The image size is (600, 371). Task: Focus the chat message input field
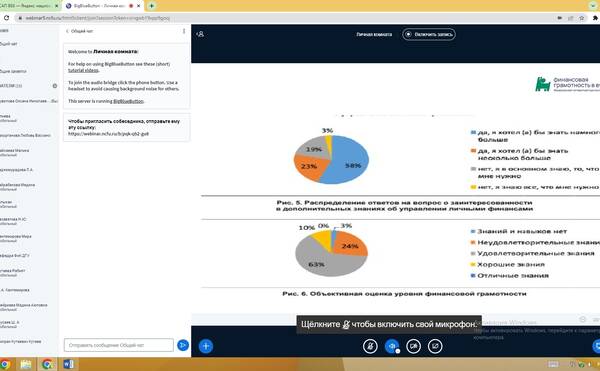119,345
